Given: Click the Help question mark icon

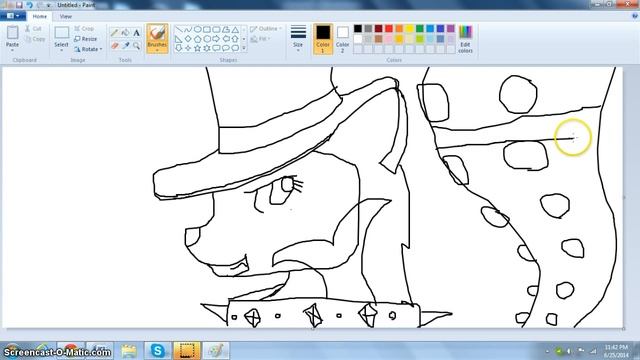Looking at the screenshot, I should coord(634,16).
